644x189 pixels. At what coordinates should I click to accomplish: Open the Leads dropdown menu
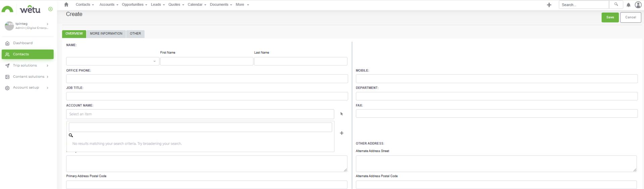pos(157,5)
